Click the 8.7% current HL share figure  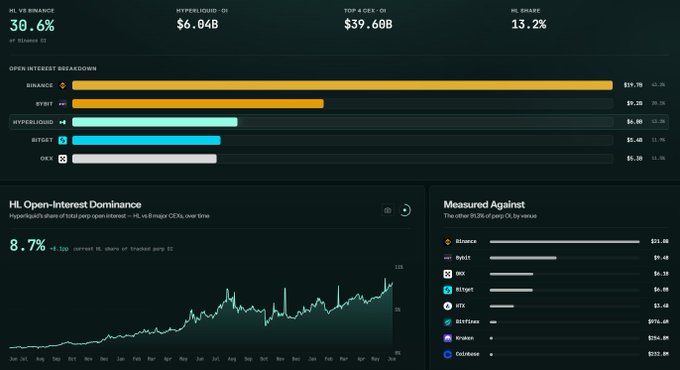(x=27, y=246)
